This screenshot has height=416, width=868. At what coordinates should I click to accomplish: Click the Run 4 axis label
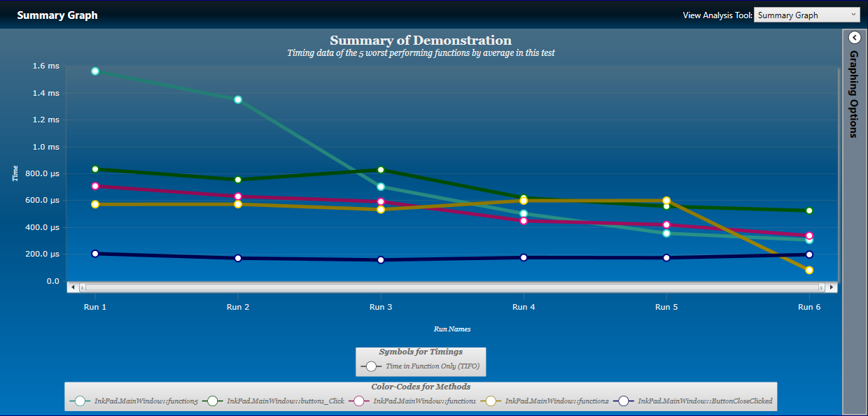click(524, 307)
